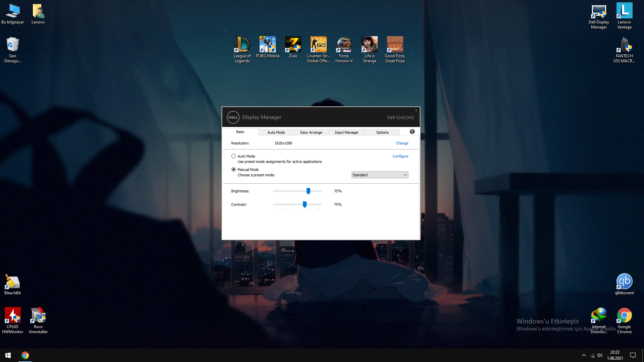
Task: Open League of Legends desktop shortcut
Action: pyautogui.click(x=242, y=45)
